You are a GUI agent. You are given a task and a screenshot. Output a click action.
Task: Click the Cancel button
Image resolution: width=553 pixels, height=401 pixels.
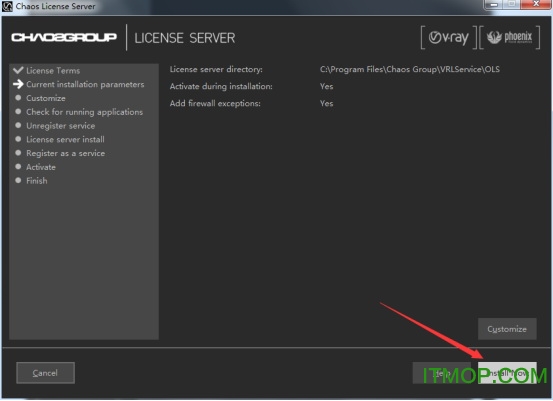point(45,373)
